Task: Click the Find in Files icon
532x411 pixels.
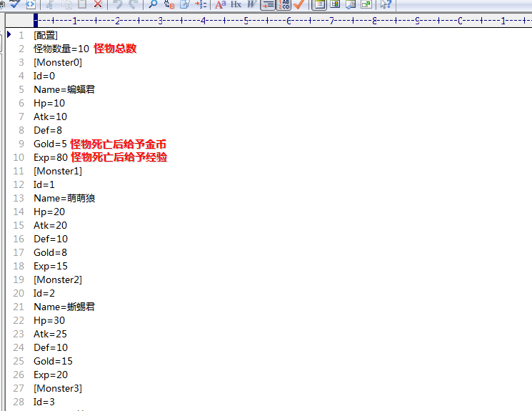Action: click(x=185, y=4)
